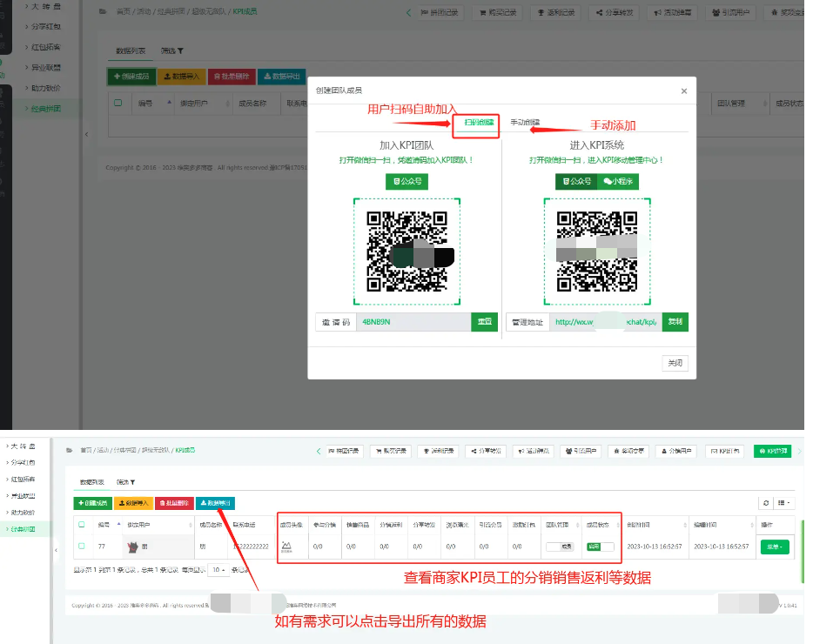Click the 关闭 button in the dialog footer
Image resolution: width=813 pixels, height=644 pixels.
pos(675,363)
